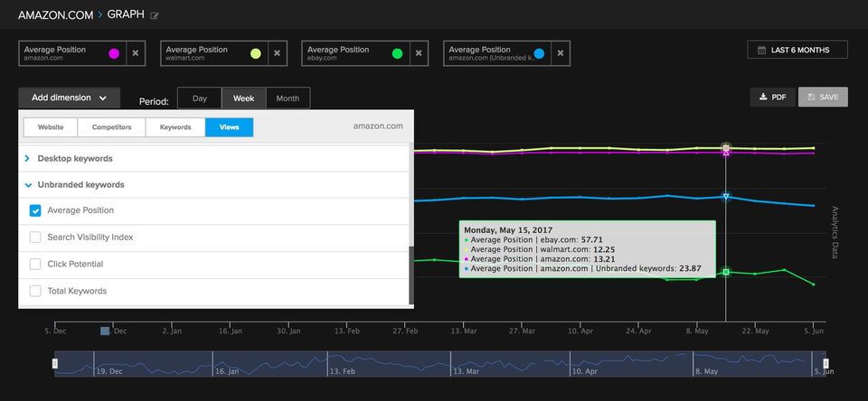Click the amazon.com label in the dimension panel
Screen dimensions: 868x401
378,126
